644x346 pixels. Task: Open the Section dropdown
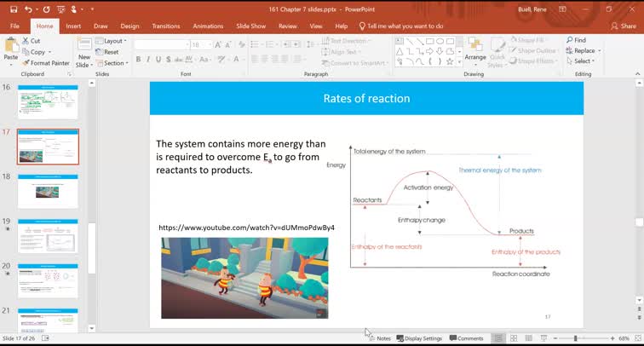(x=114, y=63)
